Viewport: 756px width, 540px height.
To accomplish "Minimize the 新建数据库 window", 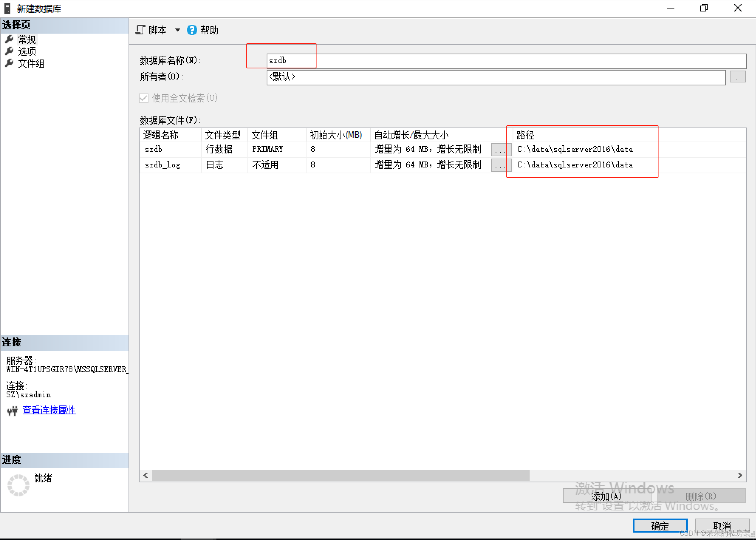I will point(671,8).
